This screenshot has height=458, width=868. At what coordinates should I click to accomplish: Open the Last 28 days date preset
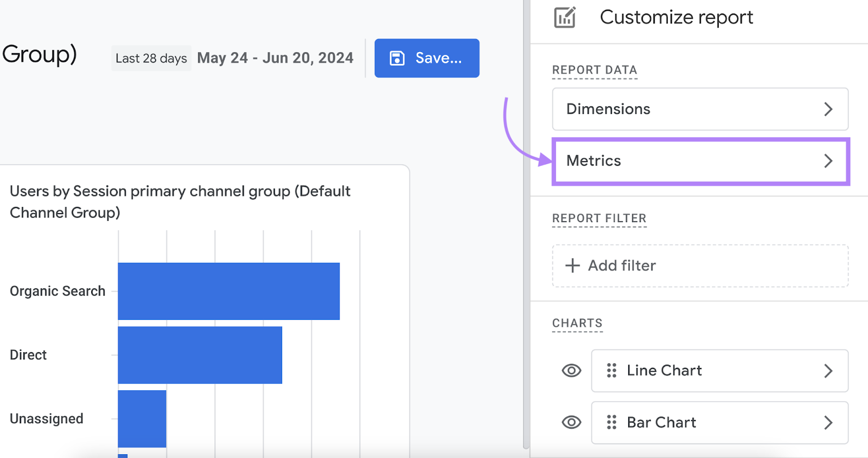pyautogui.click(x=151, y=59)
